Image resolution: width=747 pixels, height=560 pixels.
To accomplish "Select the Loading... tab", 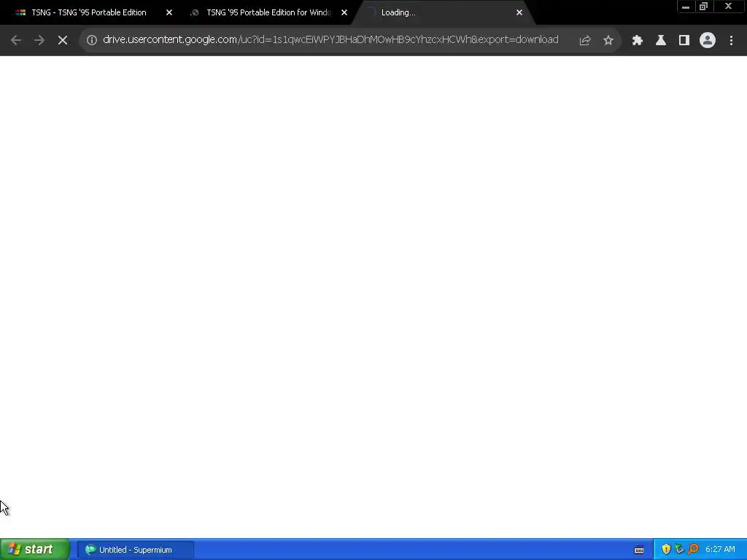I will (443, 13).
